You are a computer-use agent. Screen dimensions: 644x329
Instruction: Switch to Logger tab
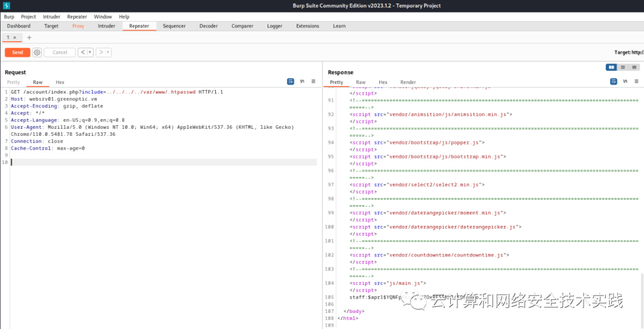tap(275, 26)
